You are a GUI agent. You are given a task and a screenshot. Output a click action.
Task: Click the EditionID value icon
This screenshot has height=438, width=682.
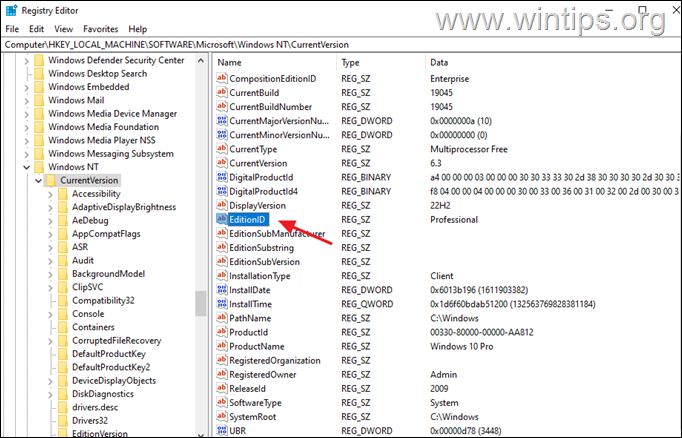(x=222, y=219)
